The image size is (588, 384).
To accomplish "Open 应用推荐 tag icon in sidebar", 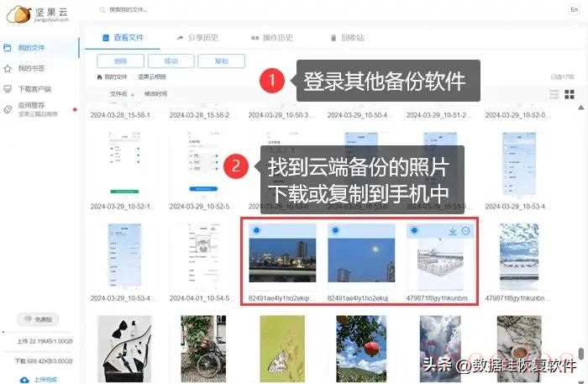I will [x=8, y=109].
